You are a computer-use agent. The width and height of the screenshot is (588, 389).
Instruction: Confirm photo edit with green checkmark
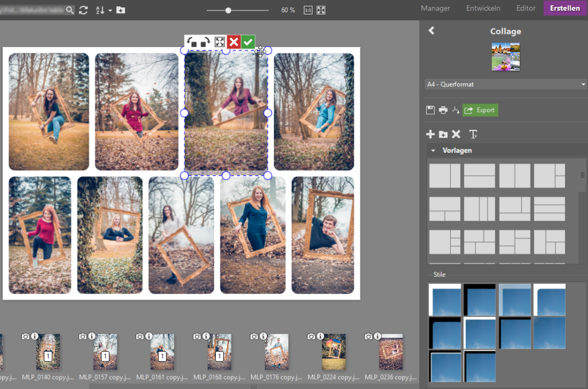coord(248,41)
